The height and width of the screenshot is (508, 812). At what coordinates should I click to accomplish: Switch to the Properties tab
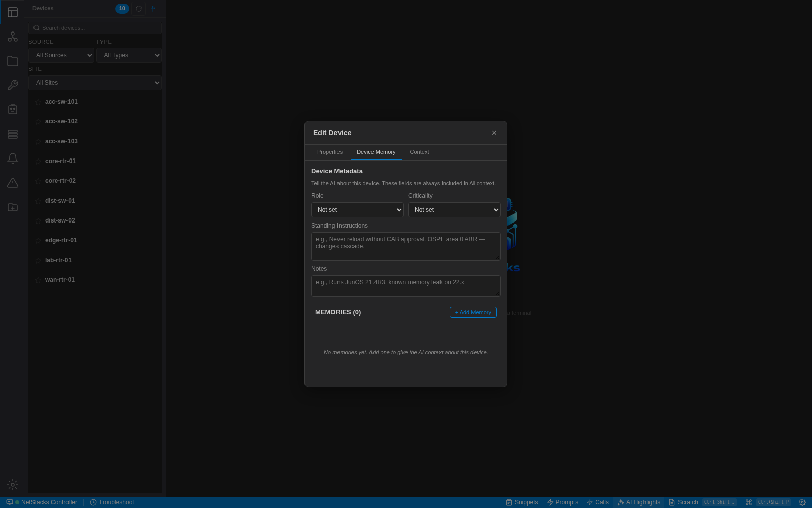point(330,152)
